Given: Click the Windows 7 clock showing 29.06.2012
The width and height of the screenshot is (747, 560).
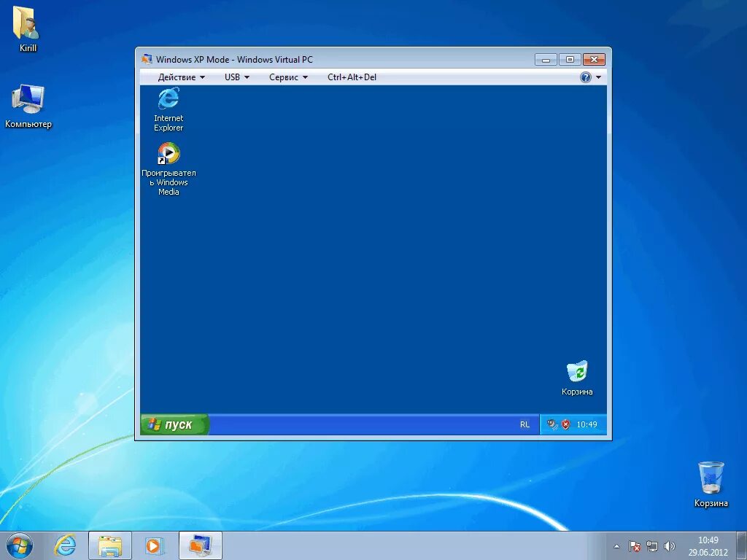Looking at the screenshot, I should [x=708, y=546].
